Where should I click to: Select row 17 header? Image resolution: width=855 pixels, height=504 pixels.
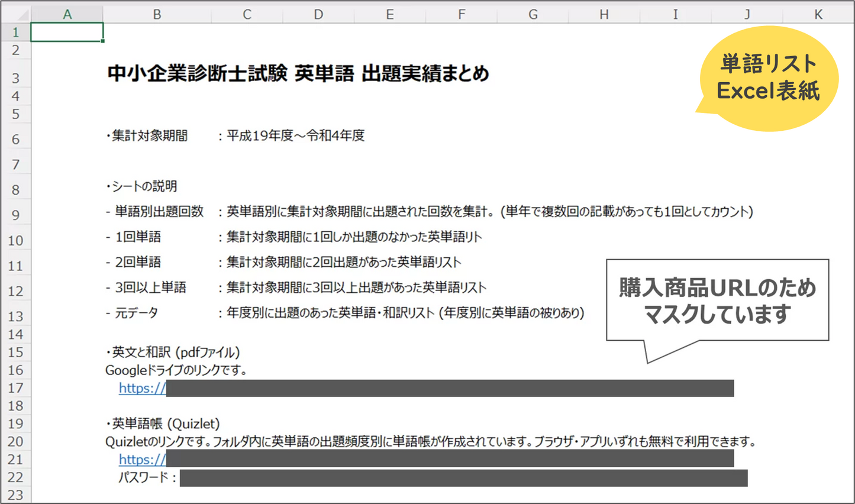click(x=16, y=388)
